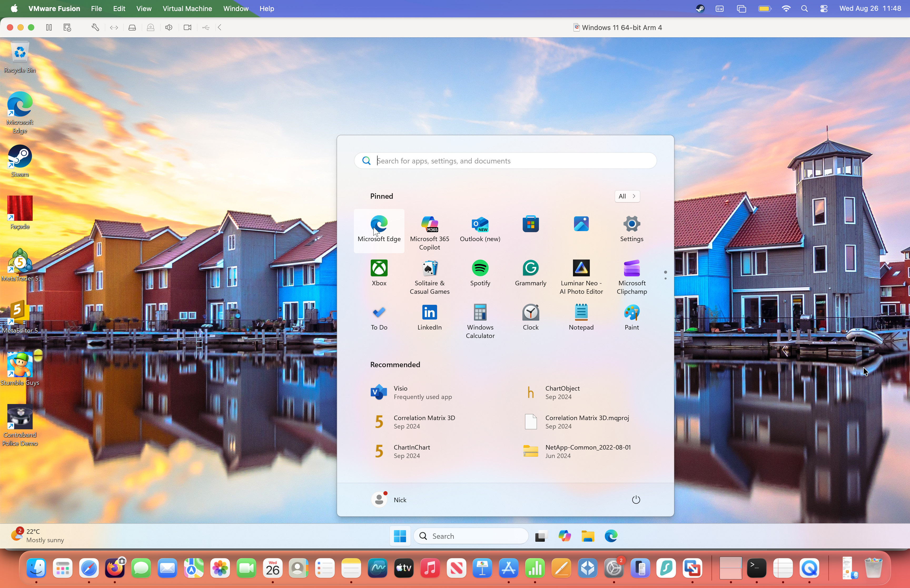The width and height of the screenshot is (910, 588).
Task: Open the Window menu
Action: pyautogui.click(x=236, y=8)
